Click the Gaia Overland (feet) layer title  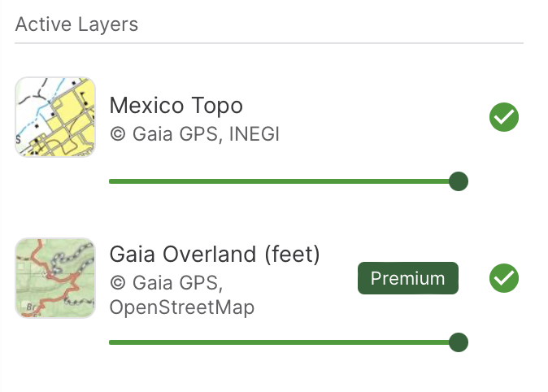point(215,255)
